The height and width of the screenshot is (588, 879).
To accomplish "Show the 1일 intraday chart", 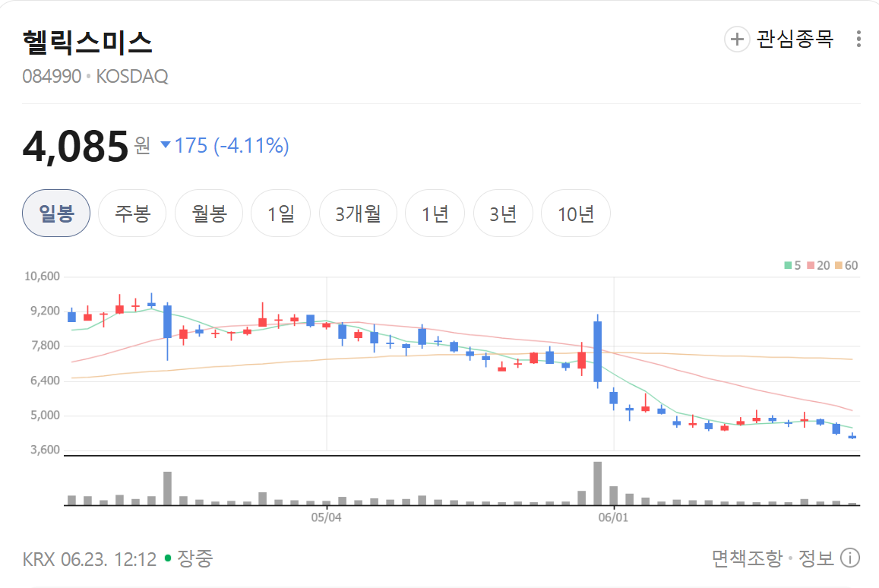I will 281,213.
